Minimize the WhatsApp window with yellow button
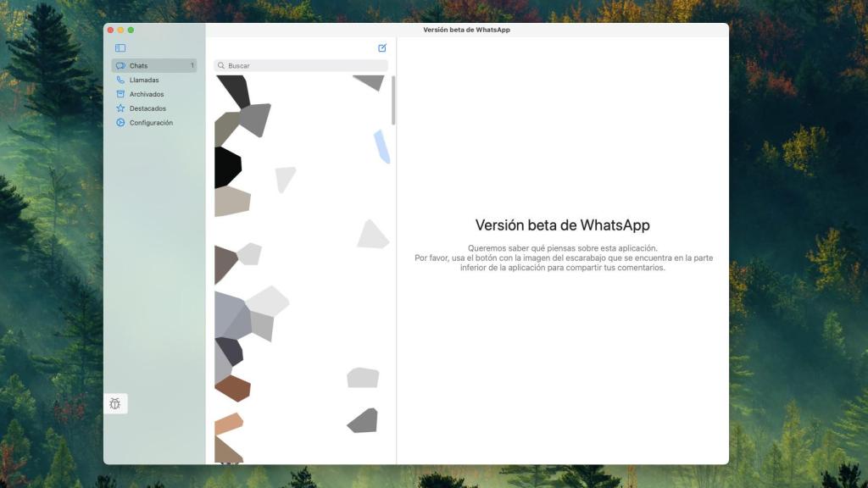The width and height of the screenshot is (868, 488). pos(120,30)
